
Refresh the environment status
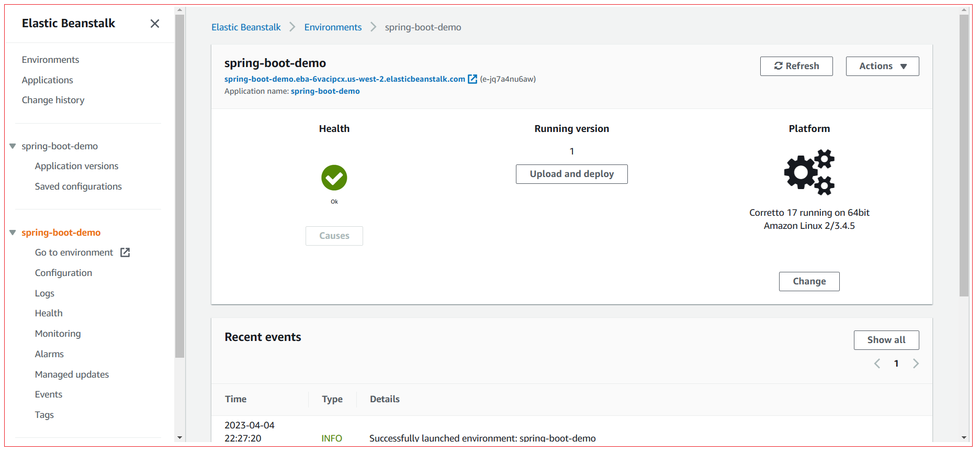pos(796,66)
